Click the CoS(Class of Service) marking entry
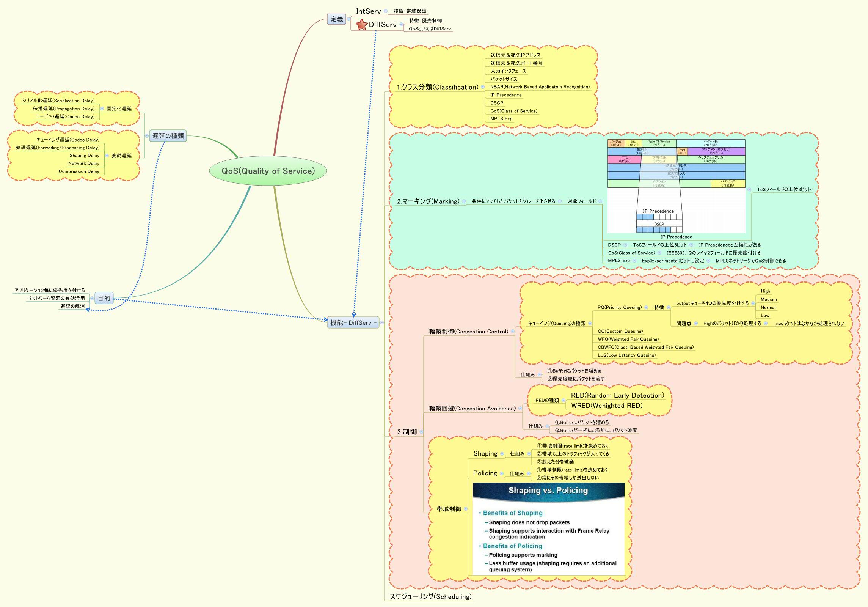 631,253
